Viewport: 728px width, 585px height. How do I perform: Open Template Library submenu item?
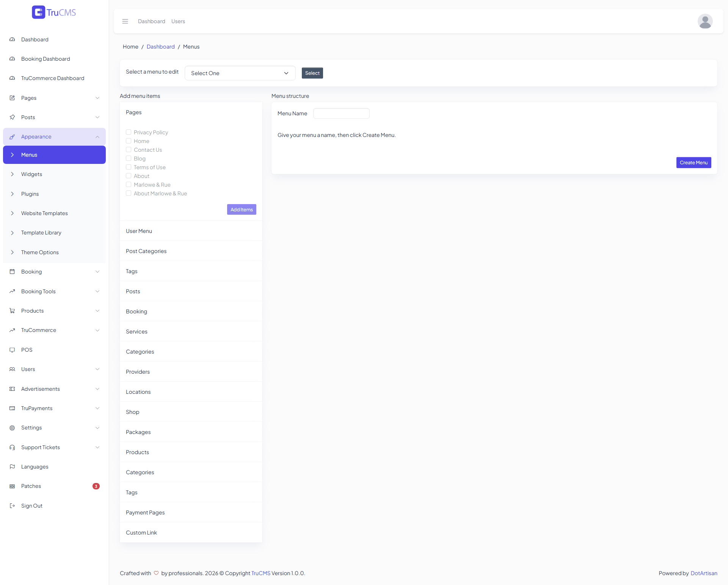click(x=54, y=233)
